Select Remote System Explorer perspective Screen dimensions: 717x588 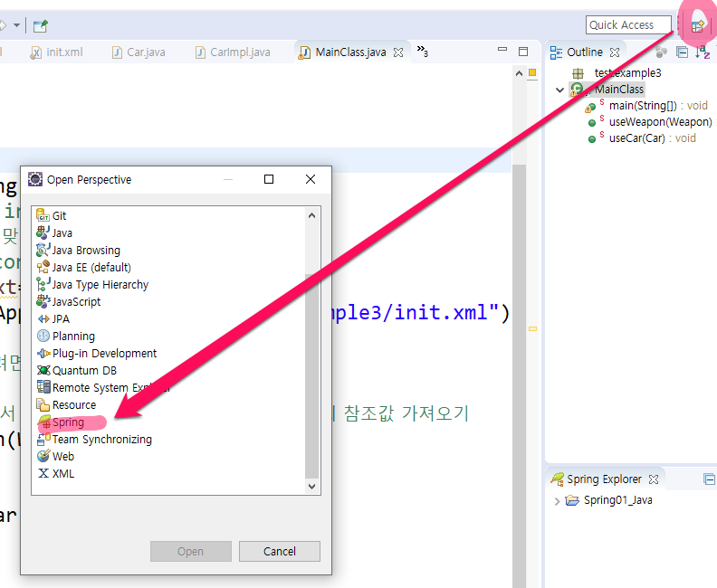(103, 388)
